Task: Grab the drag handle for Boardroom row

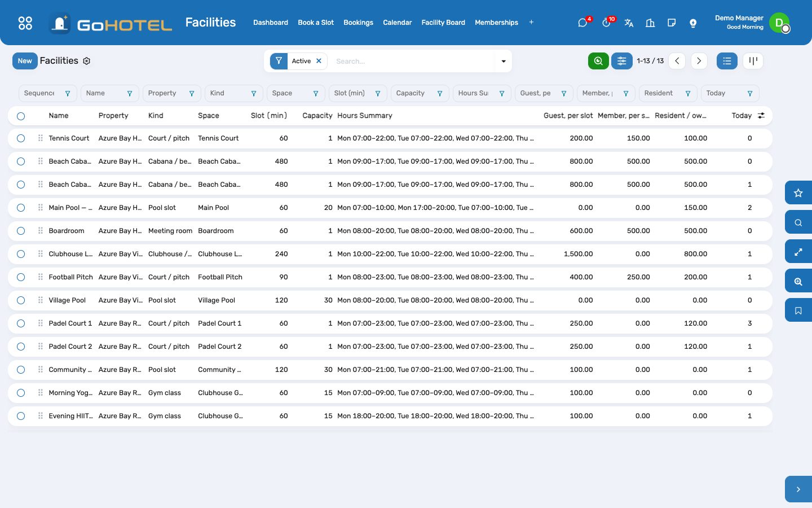Action: pos(41,231)
